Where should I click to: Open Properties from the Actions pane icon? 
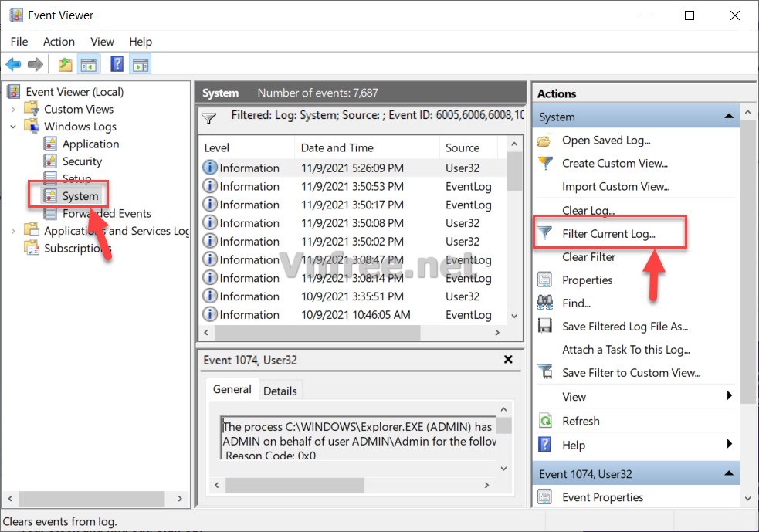543,280
